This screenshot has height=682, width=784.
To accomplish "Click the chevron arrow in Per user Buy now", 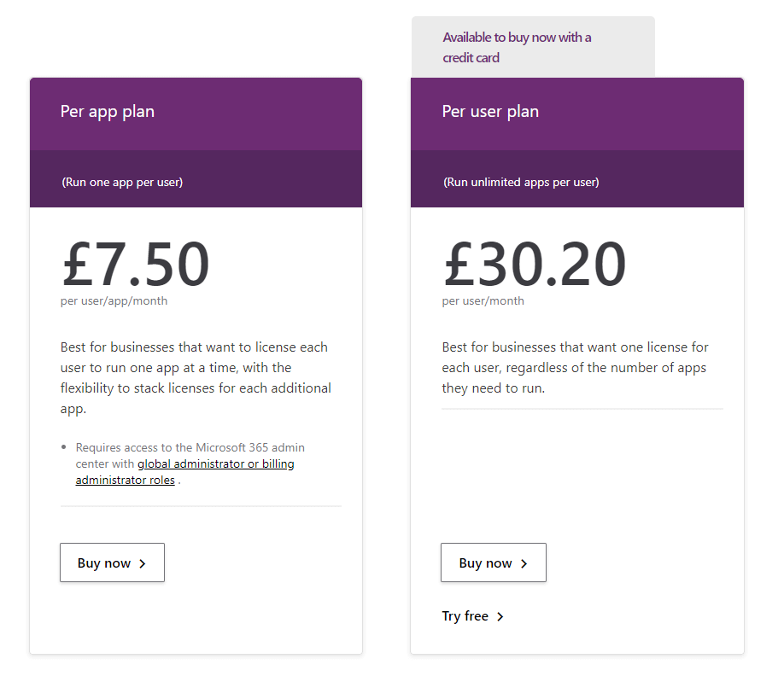I will click(x=524, y=563).
